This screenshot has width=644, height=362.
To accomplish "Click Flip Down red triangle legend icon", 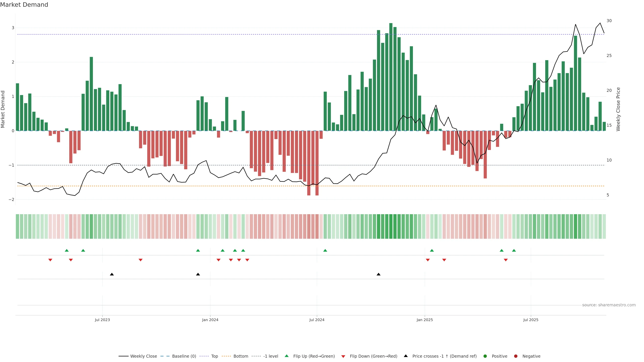I will pos(343,356).
